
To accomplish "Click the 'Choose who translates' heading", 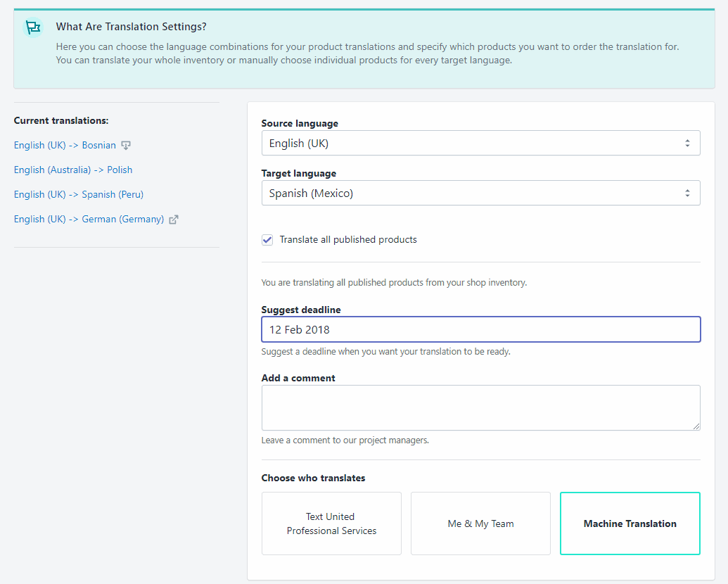I will click(x=314, y=478).
